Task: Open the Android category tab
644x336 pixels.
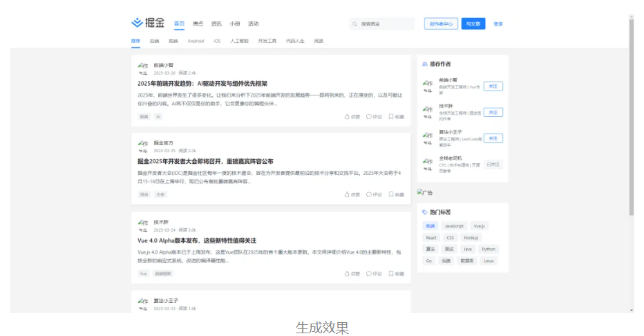Action: [196, 41]
